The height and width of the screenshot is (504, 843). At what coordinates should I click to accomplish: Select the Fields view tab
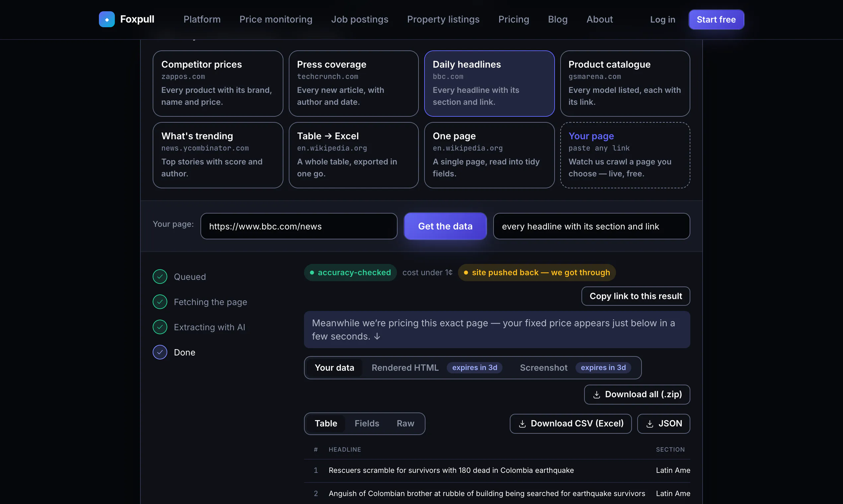[x=367, y=424]
